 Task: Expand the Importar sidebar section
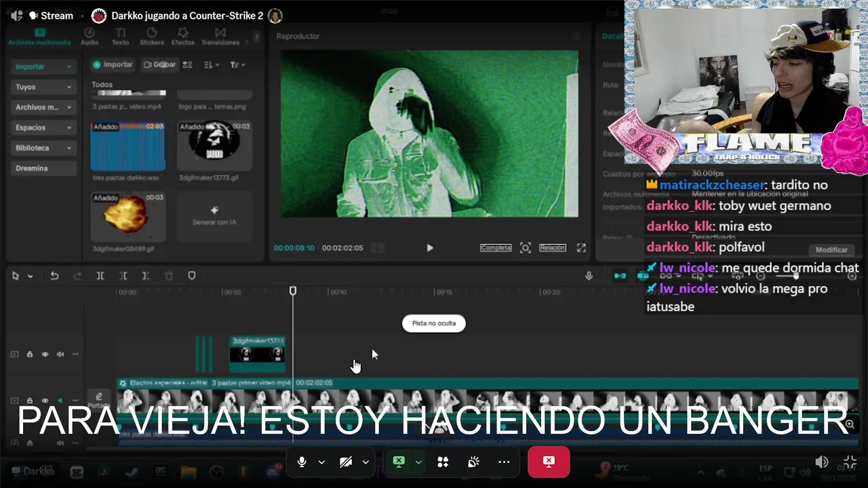(43, 66)
